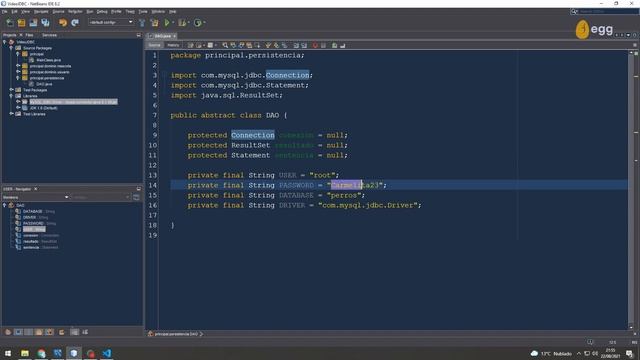Open the File menu
This screenshot has width=640, height=360.
[x=4, y=11]
